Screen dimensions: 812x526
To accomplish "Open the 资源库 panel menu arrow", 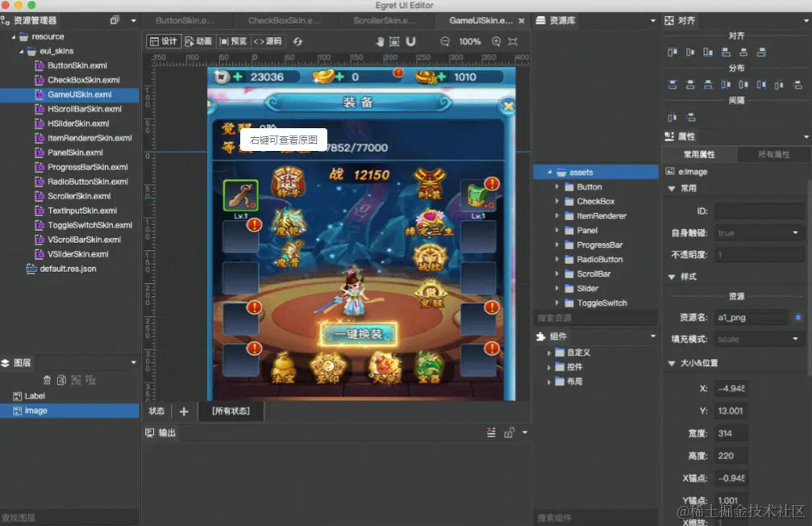I will click(x=653, y=21).
